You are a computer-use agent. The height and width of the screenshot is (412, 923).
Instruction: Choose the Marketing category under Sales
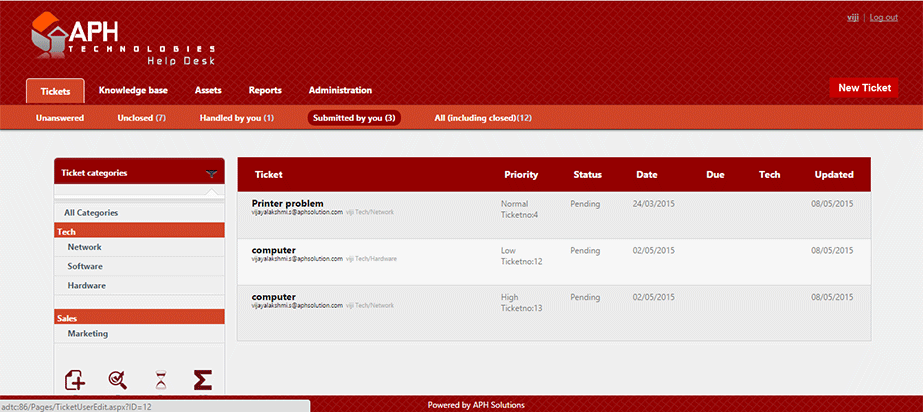coord(88,334)
